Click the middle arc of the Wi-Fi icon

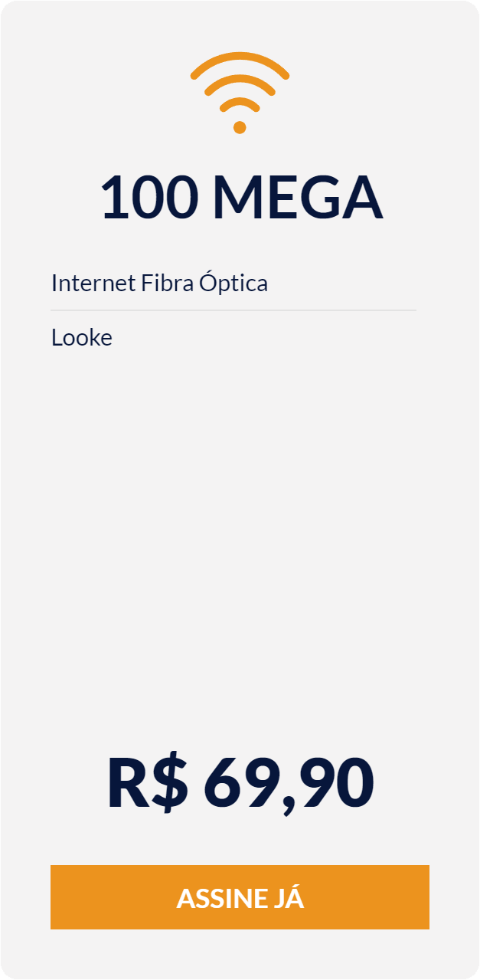click(240, 84)
